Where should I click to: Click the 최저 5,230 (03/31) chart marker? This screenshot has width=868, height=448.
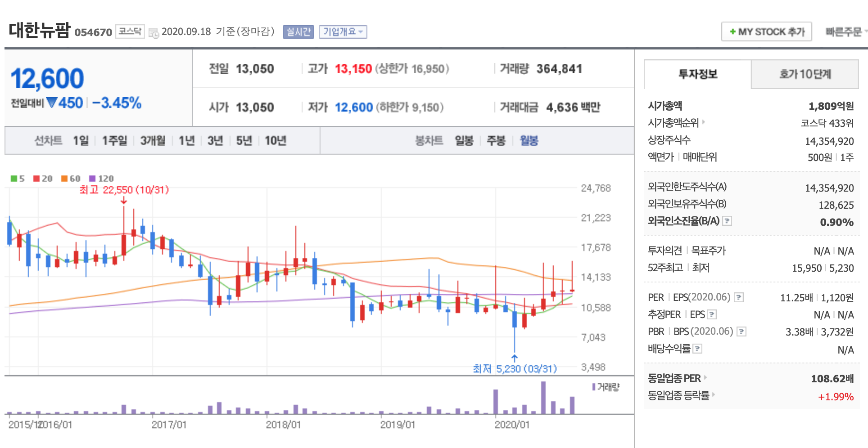click(515, 369)
